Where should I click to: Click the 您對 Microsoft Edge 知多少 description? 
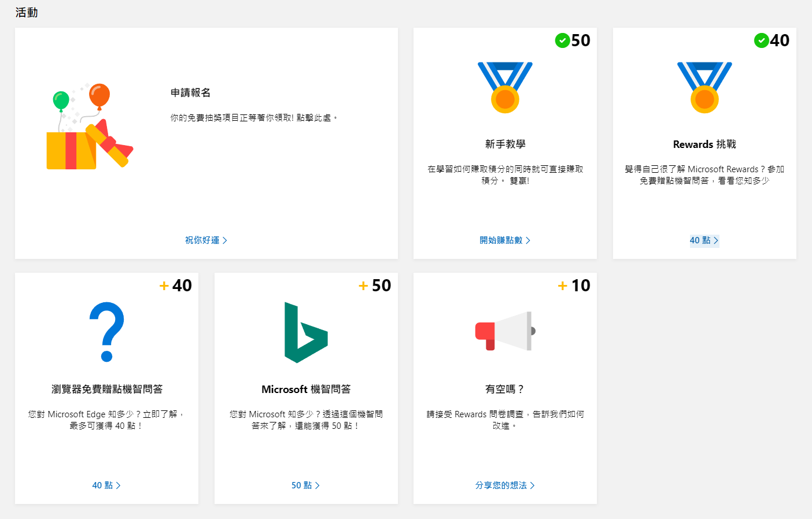point(107,420)
